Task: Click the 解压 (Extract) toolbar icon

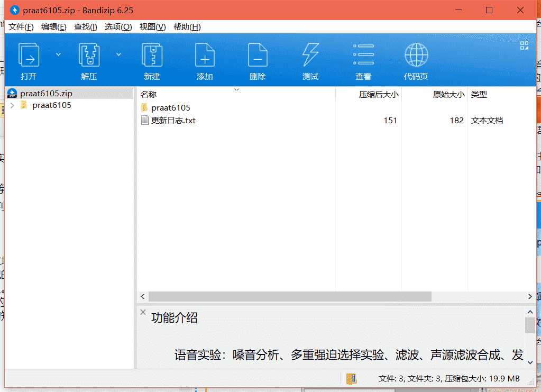Action: pos(89,55)
